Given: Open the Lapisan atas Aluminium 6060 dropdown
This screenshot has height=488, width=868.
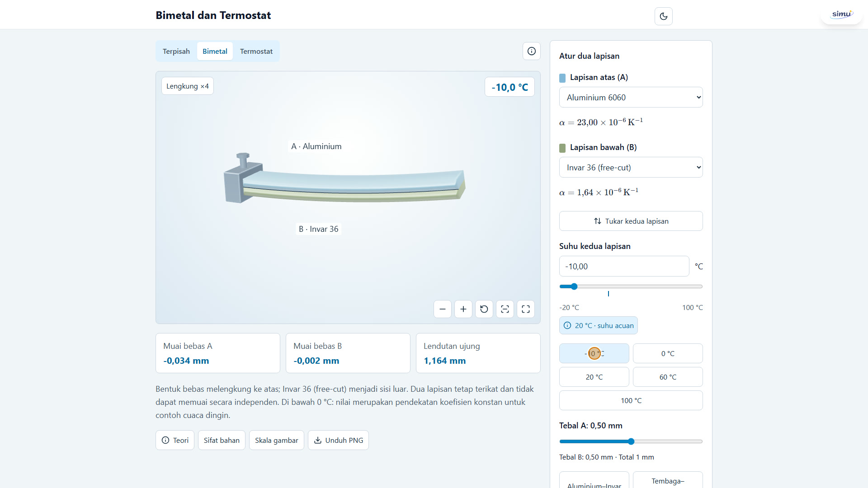Looking at the screenshot, I should (631, 97).
